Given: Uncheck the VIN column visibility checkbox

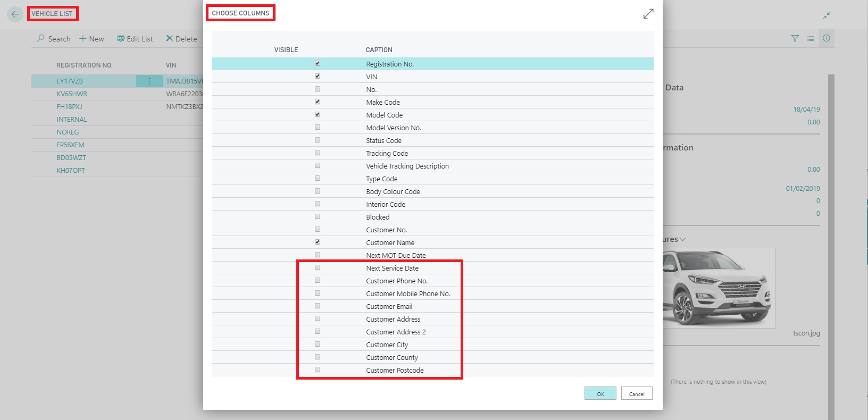Looking at the screenshot, I should [318, 77].
